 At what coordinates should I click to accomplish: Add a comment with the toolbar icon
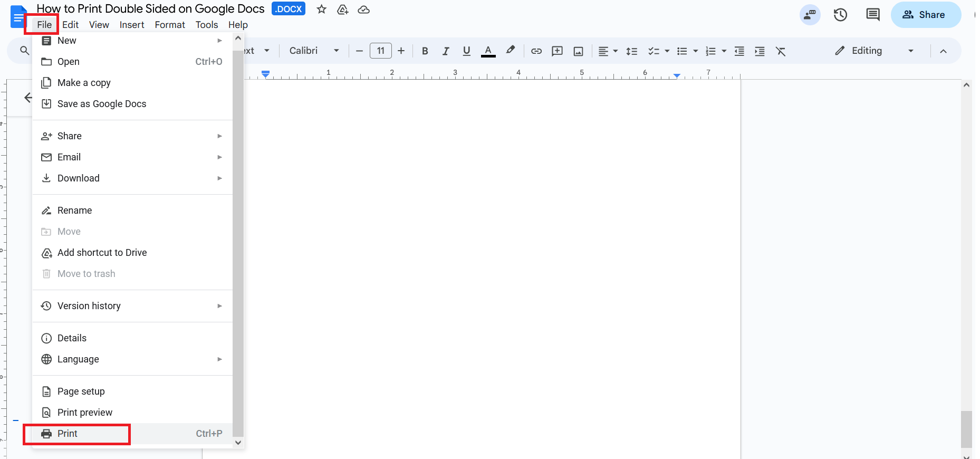click(x=557, y=51)
